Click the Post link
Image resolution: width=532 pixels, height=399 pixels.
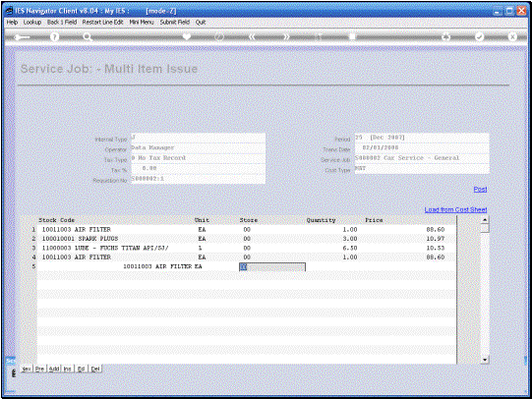coord(480,189)
